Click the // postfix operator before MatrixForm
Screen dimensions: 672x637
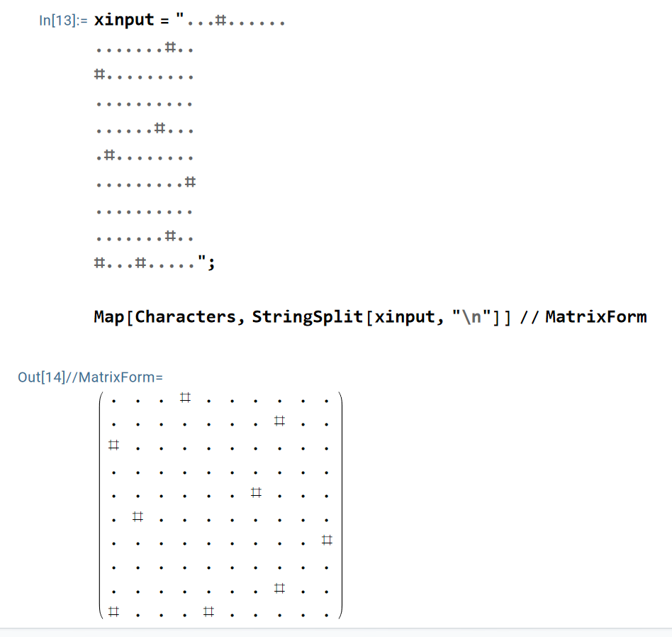[529, 316]
